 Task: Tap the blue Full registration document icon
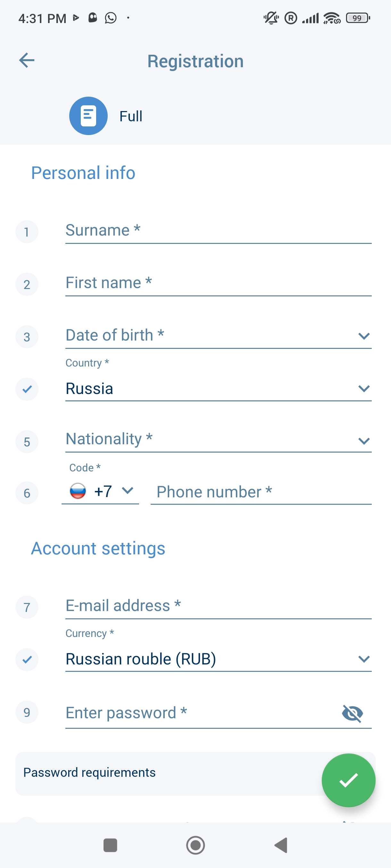coord(88,116)
